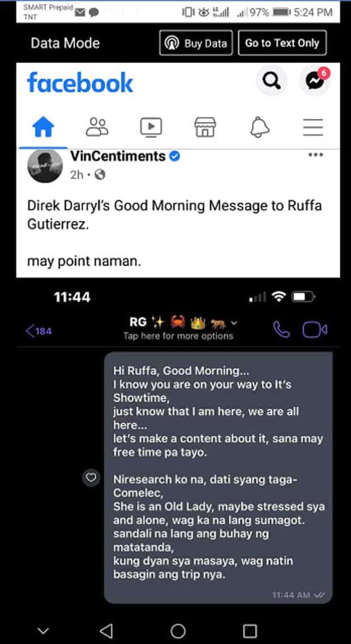
Task: Start a video call with RG
Action: tap(314, 330)
